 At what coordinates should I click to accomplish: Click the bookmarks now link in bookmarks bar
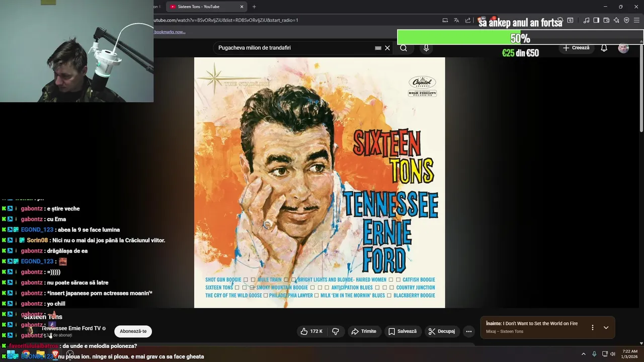tap(170, 32)
